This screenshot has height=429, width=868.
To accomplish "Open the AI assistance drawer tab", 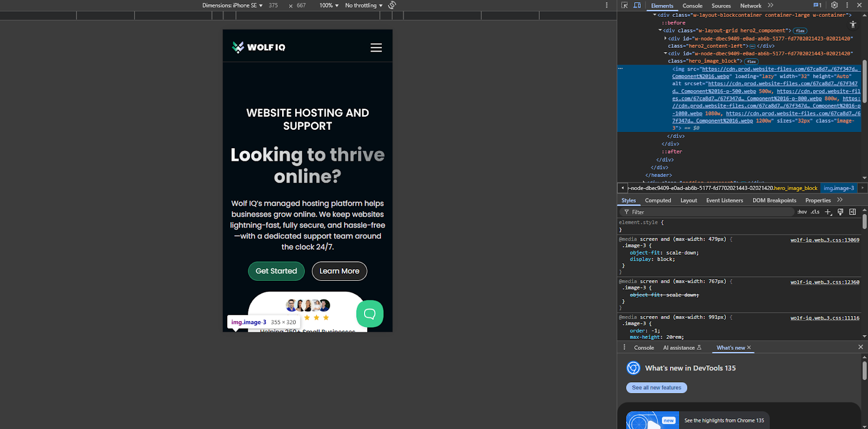I will pos(682,348).
